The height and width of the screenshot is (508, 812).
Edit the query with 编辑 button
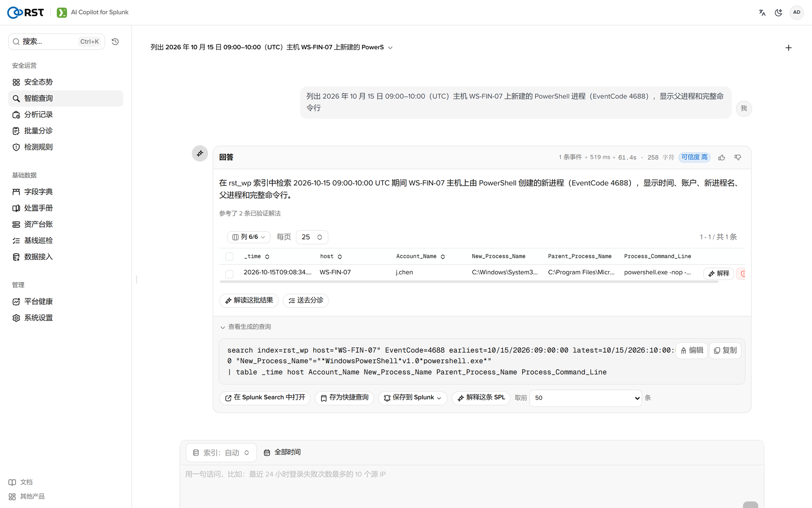(x=691, y=351)
